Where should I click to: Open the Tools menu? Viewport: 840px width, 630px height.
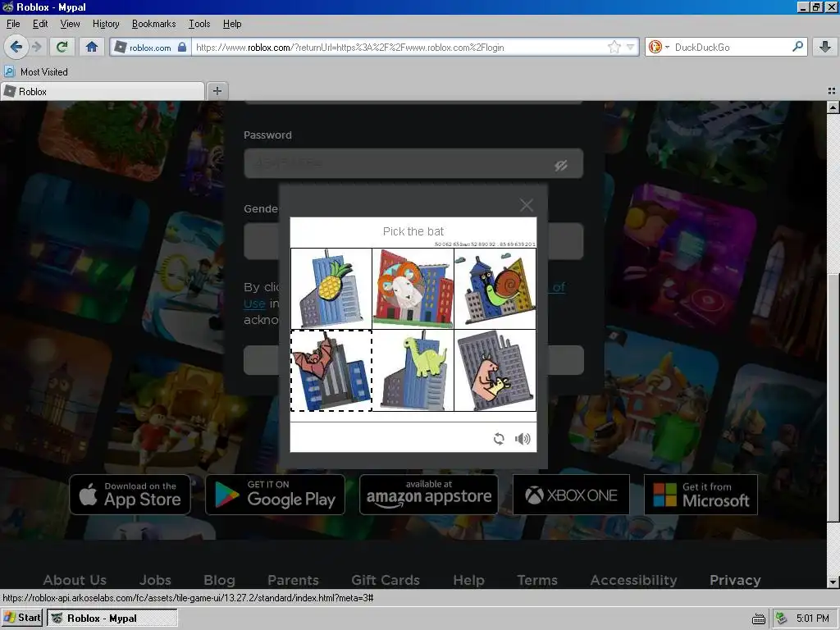pyautogui.click(x=199, y=24)
